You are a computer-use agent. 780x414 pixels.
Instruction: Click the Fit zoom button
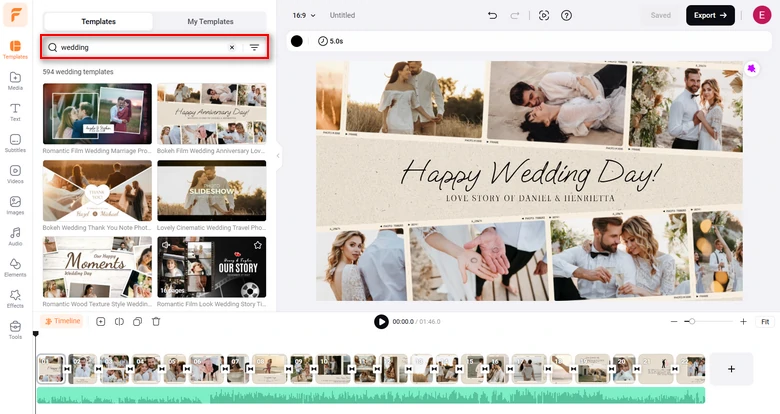[765, 321]
